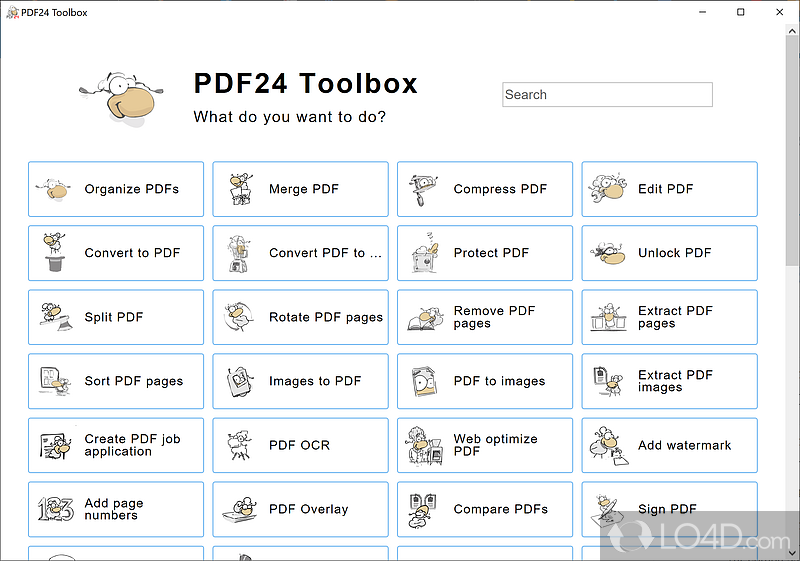The height and width of the screenshot is (561, 800).
Task: Click the Unlock PDF icon
Action: tap(607, 253)
